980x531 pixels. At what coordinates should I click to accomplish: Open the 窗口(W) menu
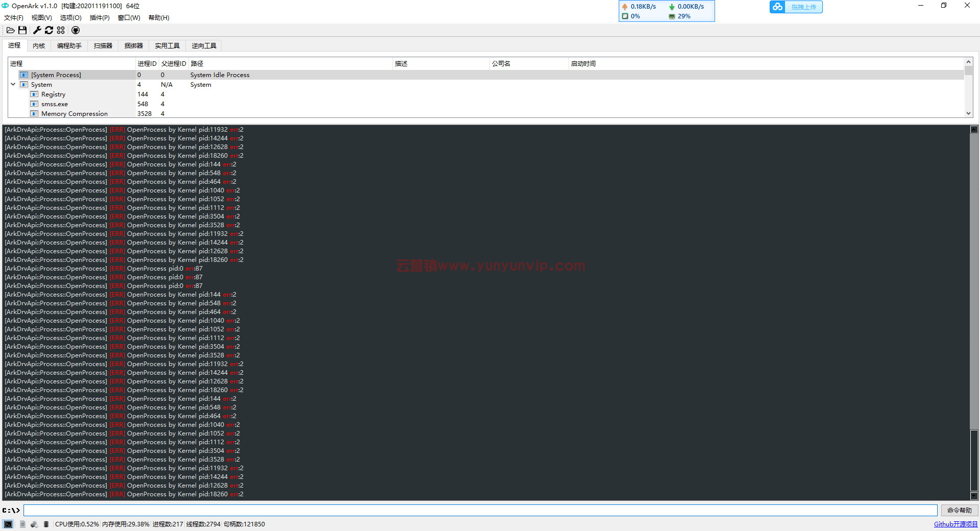[x=129, y=18]
